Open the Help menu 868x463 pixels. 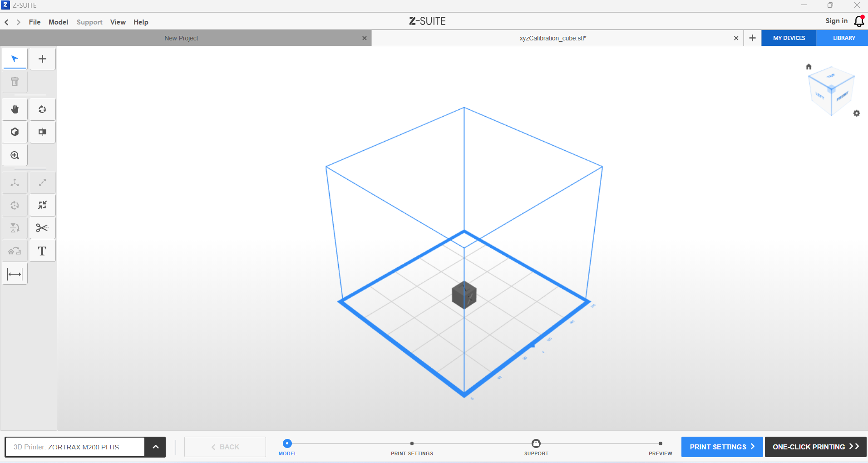click(x=141, y=22)
